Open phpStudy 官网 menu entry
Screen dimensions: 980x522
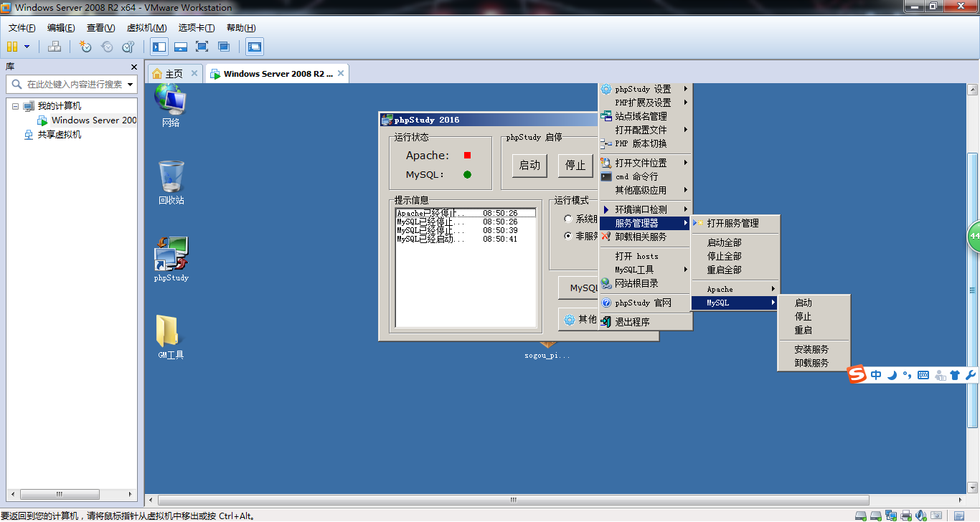pos(646,303)
